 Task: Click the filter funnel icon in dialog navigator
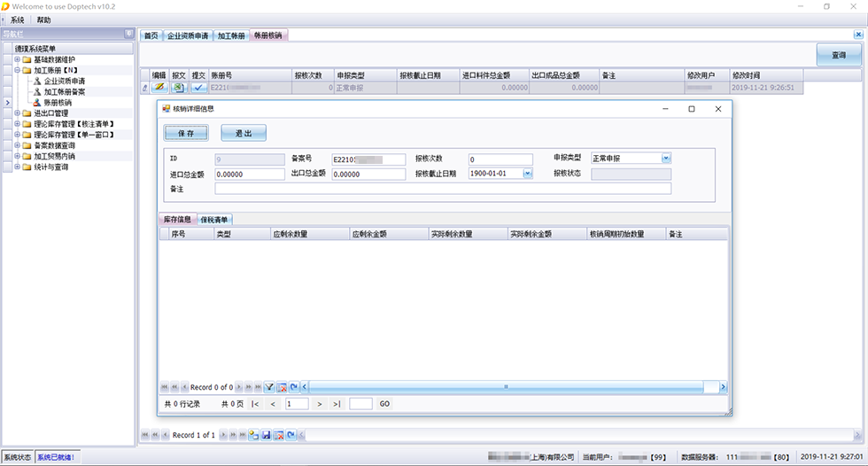pos(269,387)
